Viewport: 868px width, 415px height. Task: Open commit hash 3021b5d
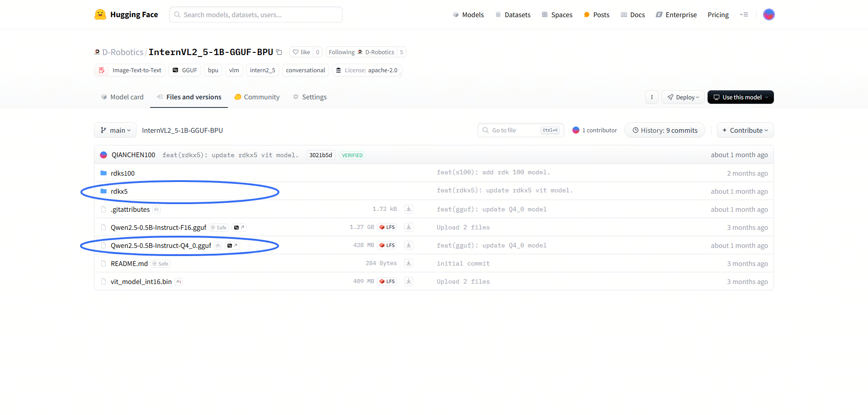click(x=321, y=155)
